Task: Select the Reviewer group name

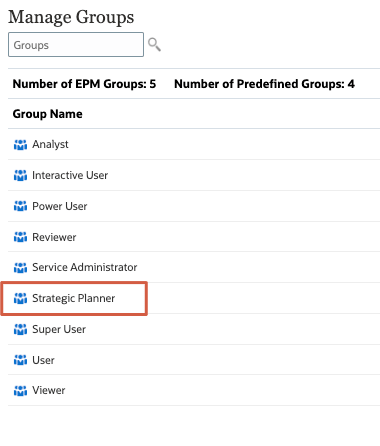Action: tap(54, 237)
